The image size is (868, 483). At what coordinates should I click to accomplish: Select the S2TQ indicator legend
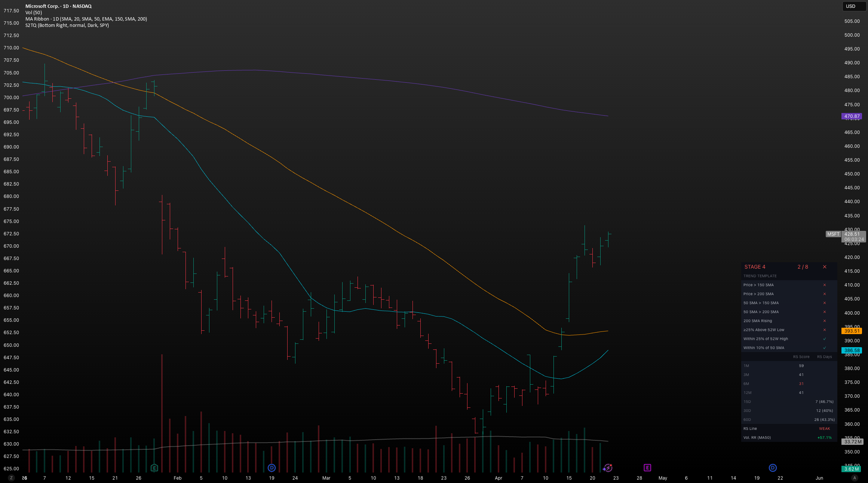coord(67,25)
